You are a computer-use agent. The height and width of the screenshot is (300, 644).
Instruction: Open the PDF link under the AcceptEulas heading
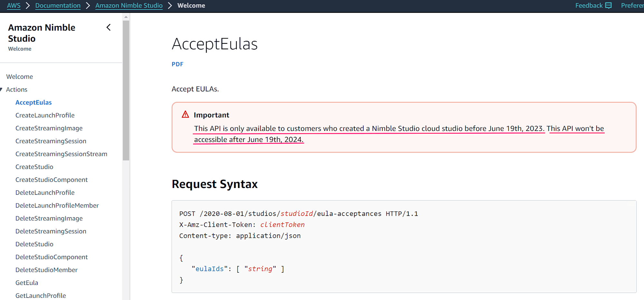(x=177, y=64)
